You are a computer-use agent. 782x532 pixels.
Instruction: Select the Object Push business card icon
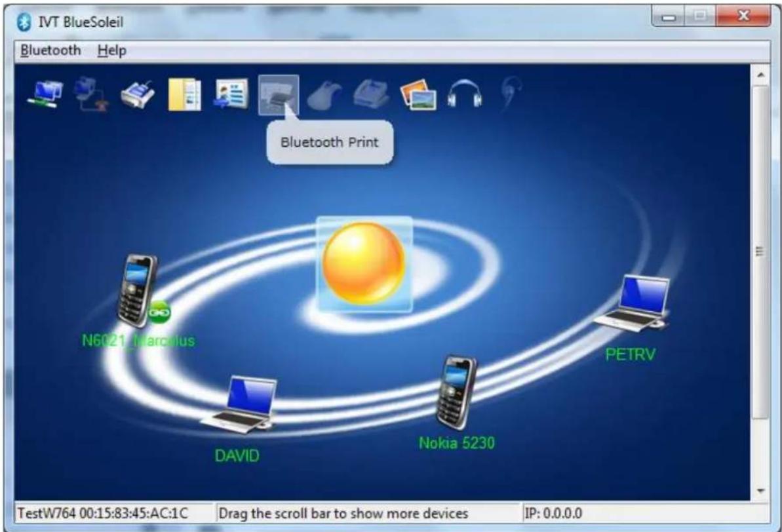pos(231,94)
